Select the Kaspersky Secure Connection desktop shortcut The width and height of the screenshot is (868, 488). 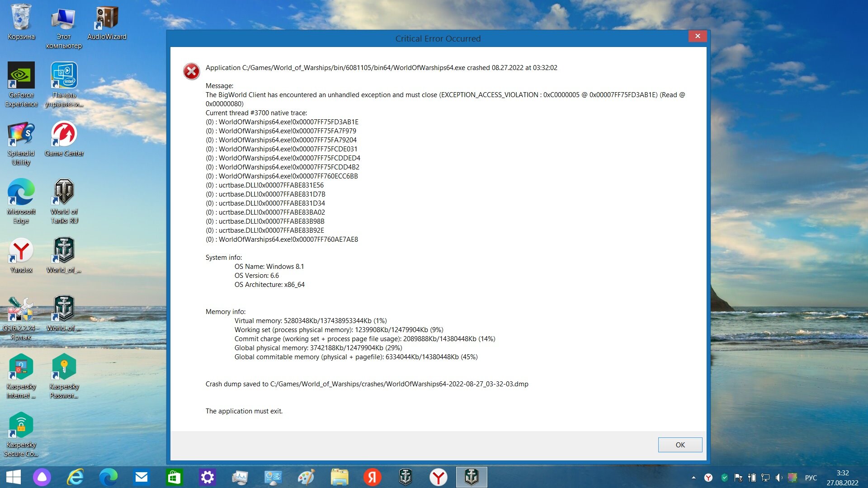click(x=21, y=434)
